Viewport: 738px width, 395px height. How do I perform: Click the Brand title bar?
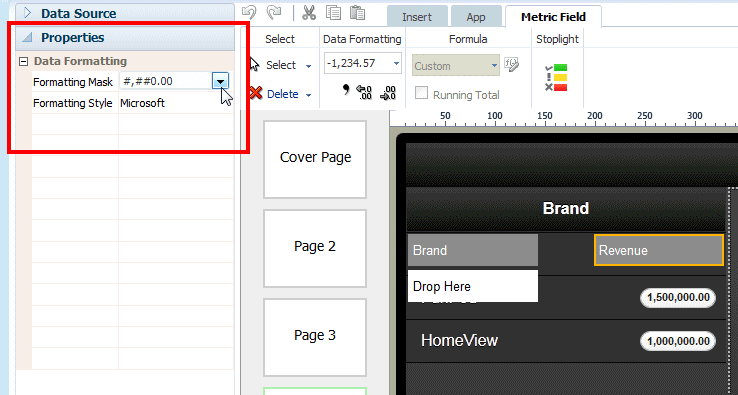point(565,208)
